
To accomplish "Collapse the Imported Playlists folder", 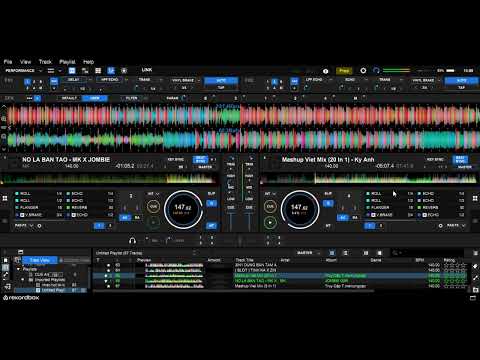I will [23, 280].
